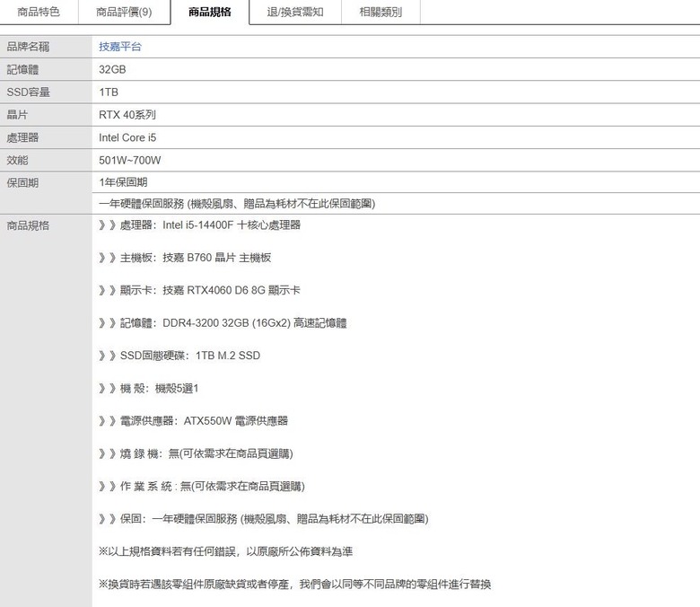Click the 換貨時若遇該零組件 notice
This screenshot has width=700, height=607.
[x=295, y=584]
